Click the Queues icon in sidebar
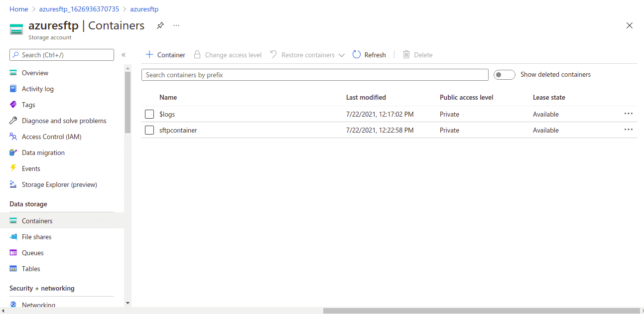Image resolution: width=644 pixels, height=314 pixels. pos(13,253)
